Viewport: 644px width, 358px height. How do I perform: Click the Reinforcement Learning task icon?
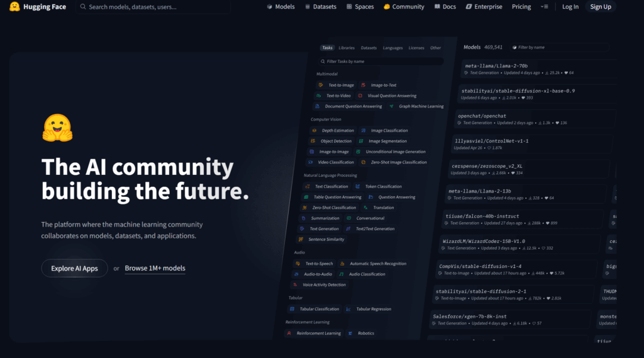pos(289,333)
